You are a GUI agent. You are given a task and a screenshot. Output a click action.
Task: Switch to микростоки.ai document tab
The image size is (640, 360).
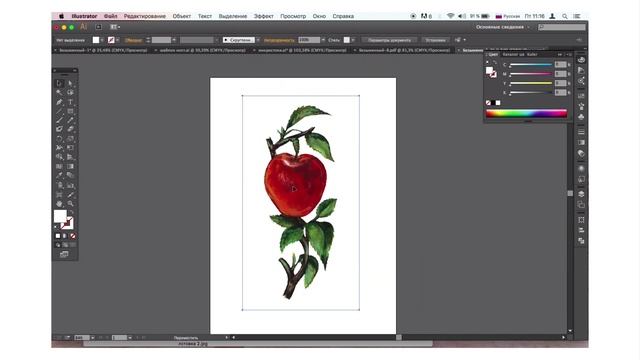coord(302,50)
